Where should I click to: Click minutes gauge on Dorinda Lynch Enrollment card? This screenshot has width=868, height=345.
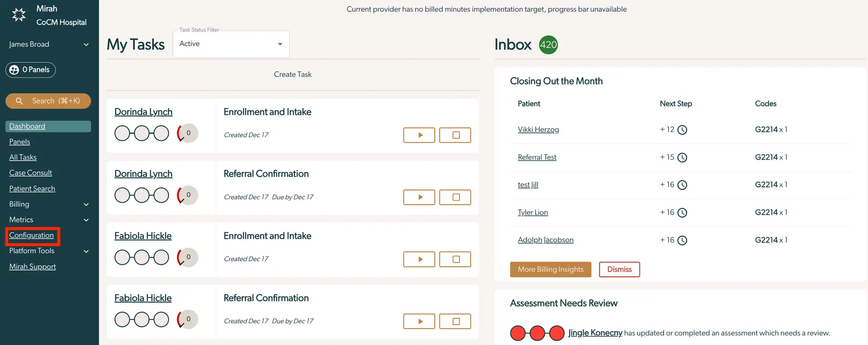(x=188, y=133)
